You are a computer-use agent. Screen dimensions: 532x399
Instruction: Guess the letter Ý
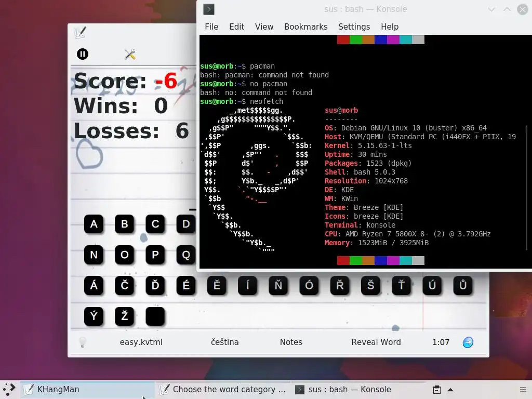pos(94,316)
